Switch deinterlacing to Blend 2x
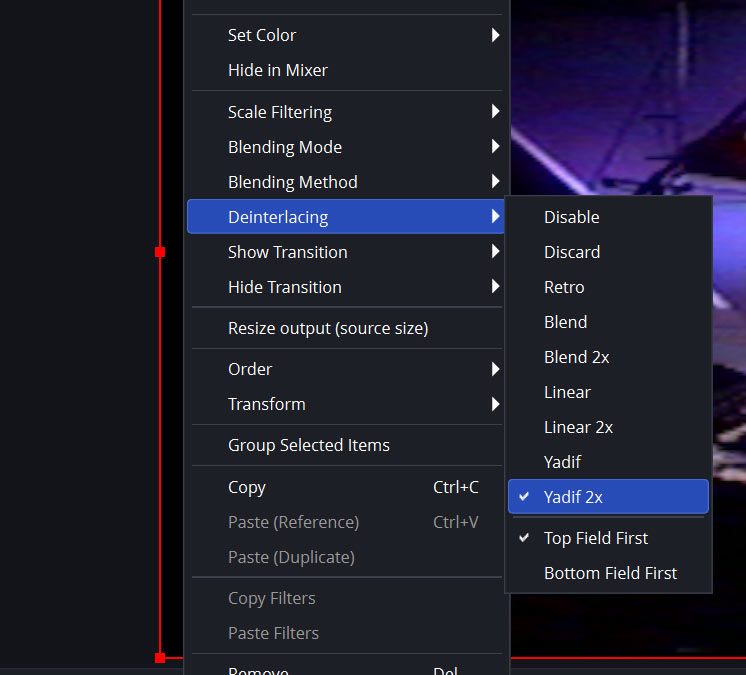The image size is (746, 675). click(576, 357)
